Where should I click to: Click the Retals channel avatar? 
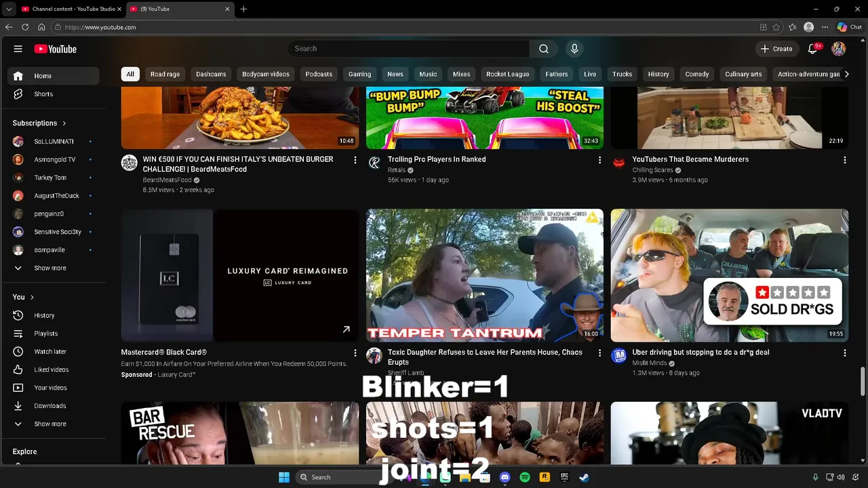pos(374,163)
